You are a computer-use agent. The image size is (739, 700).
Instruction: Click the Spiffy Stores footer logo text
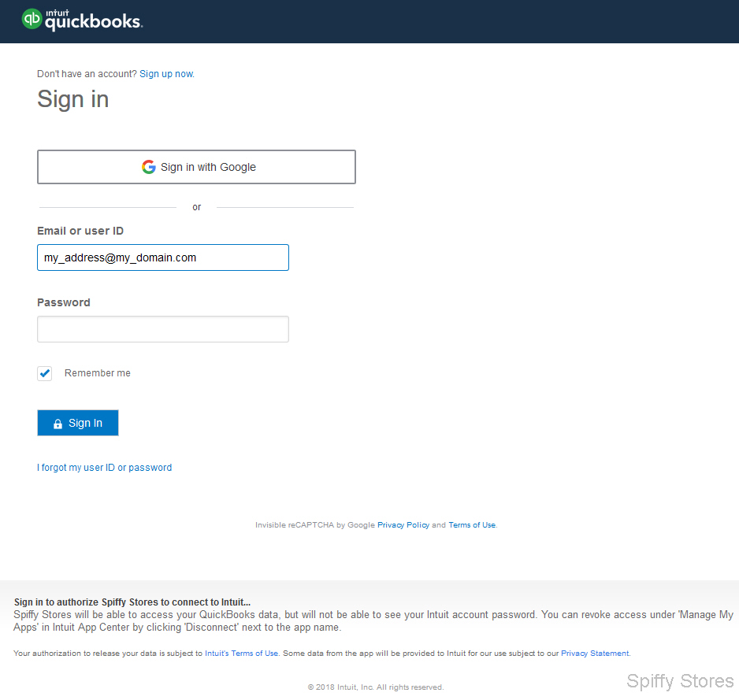(680, 681)
